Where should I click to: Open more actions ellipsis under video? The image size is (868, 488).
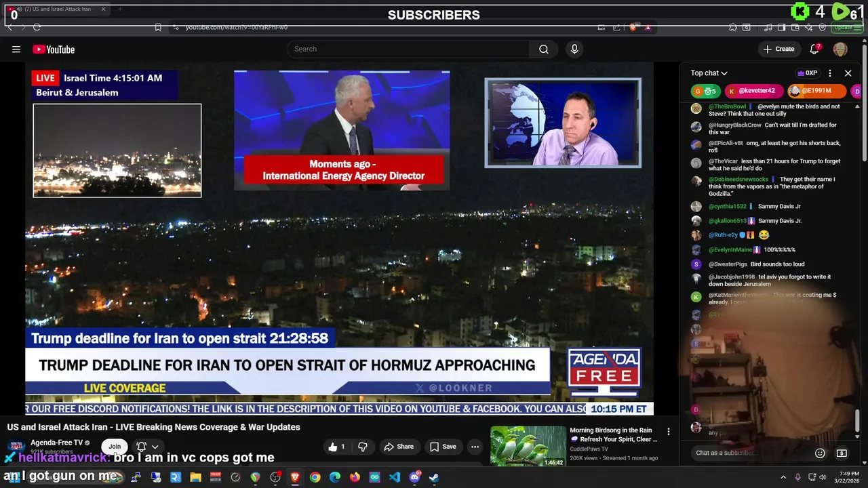[x=475, y=447]
